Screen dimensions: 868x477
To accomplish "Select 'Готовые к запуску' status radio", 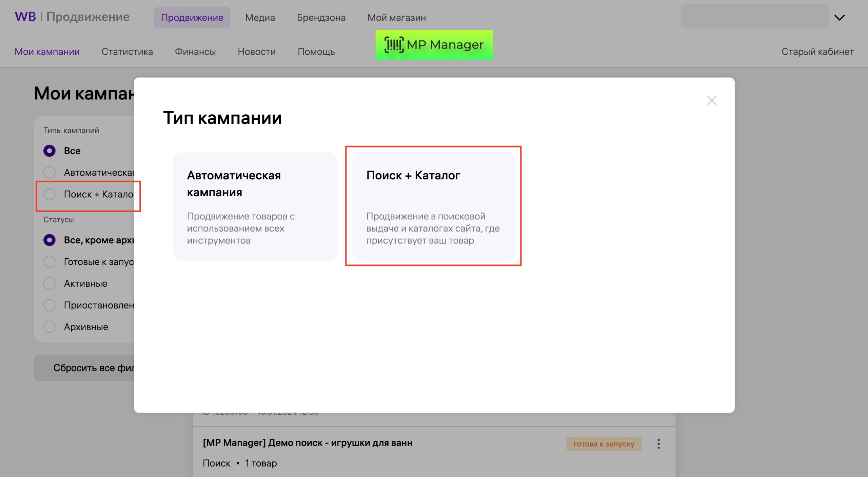I will pyautogui.click(x=50, y=262).
